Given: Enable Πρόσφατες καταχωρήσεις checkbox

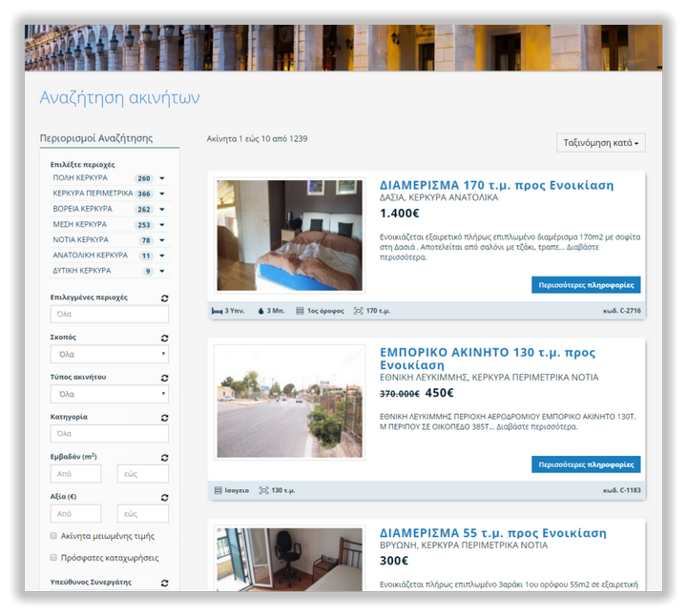Looking at the screenshot, I should (x=53, y=558).
